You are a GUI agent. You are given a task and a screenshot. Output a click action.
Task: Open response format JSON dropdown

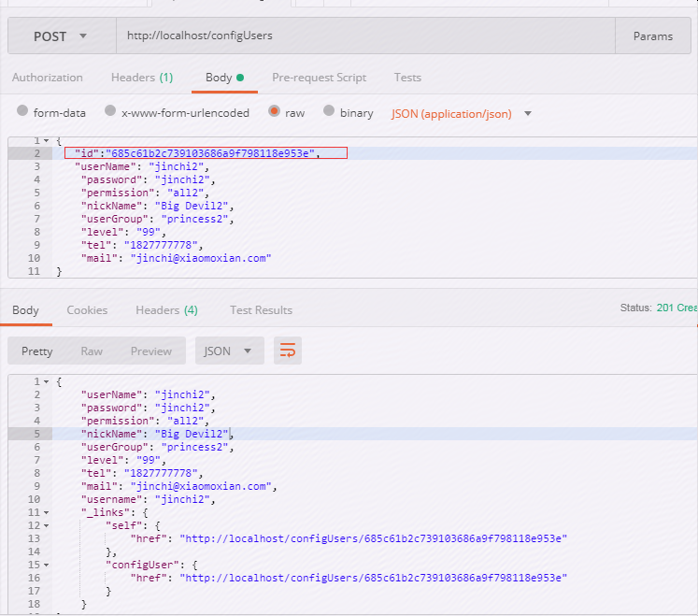point(229,351)
